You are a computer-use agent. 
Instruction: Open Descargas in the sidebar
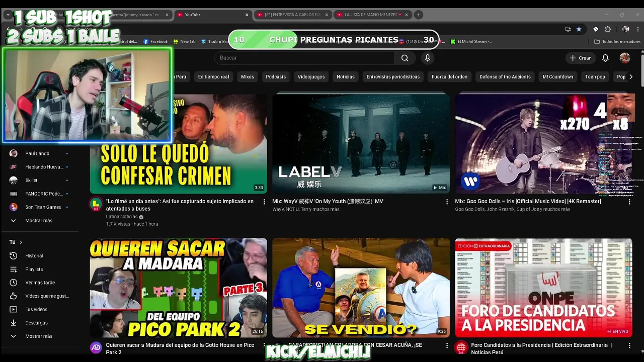pyautogui.click(x=35, y=323)
